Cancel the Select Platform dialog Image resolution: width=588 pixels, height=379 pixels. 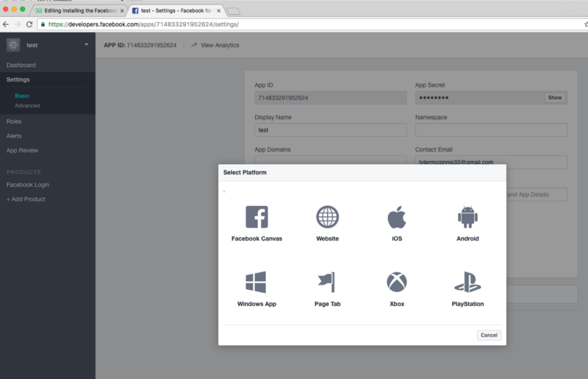(x=489, y=335)
